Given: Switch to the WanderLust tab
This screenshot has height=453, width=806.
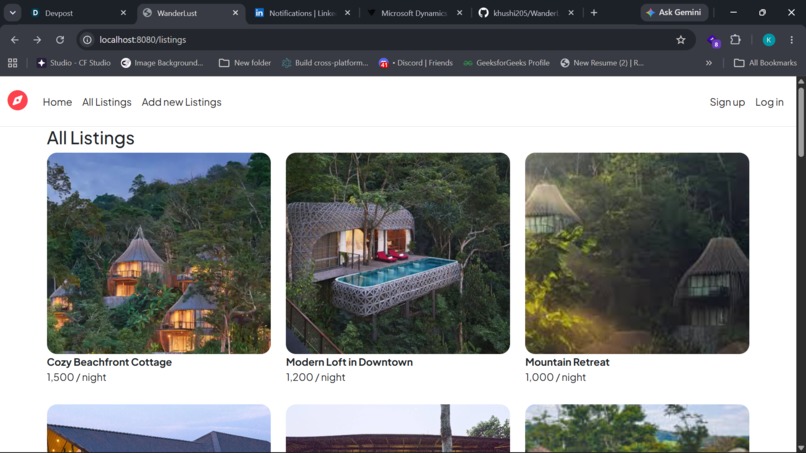Looking at the screenshot, I should point(191,13).
